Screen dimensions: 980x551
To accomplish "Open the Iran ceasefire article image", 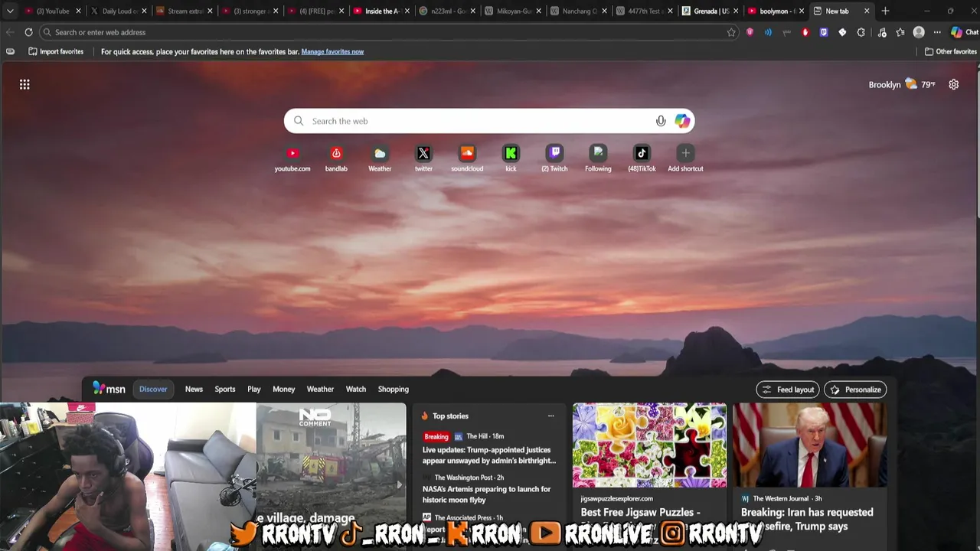I will point(810,445).
